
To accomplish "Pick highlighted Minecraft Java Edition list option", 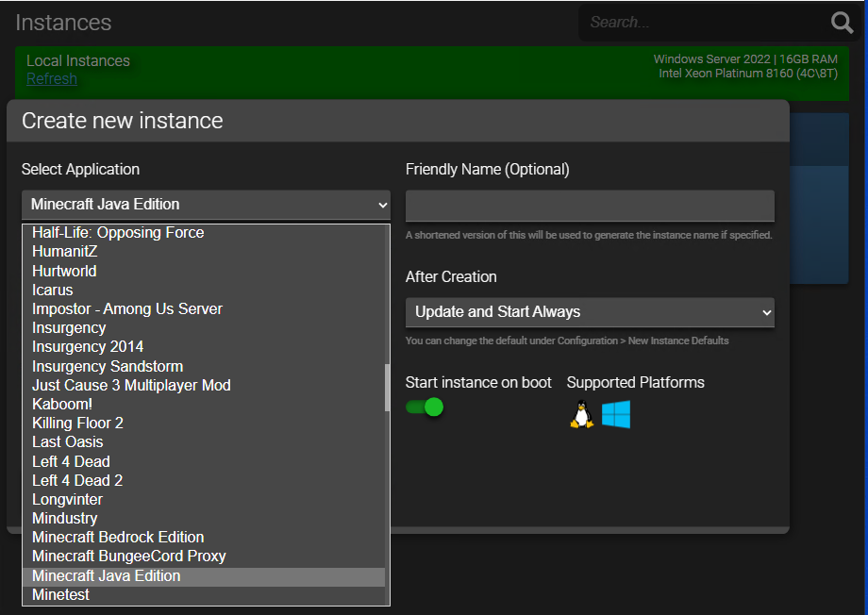I will [x=204, y=576].
